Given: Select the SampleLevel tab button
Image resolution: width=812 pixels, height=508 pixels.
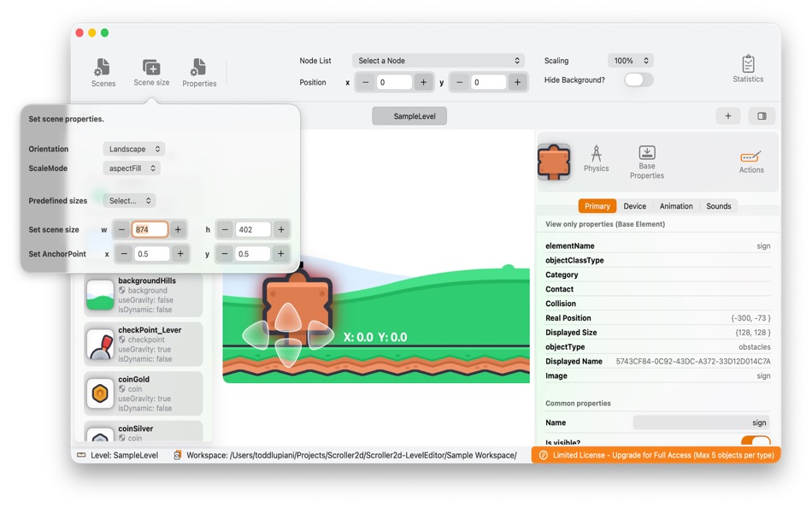Looking at the screenshot, I should point(409,115).
